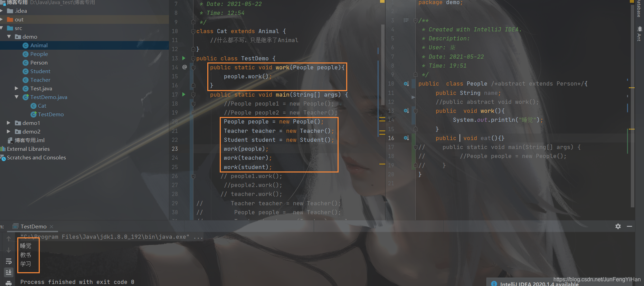Select Student class in project tree
Viewport: 644px width, 286px height.
(40, 71)
